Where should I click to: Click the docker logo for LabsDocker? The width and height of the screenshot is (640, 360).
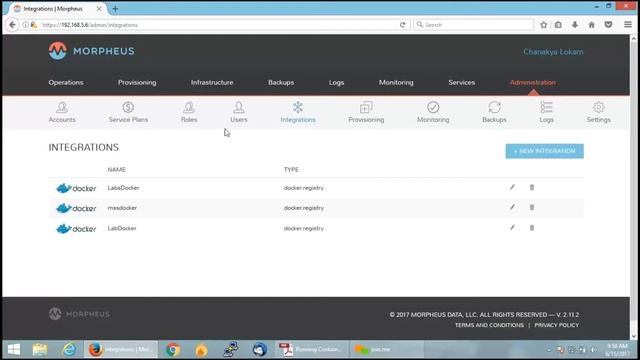tap(76, 188)
